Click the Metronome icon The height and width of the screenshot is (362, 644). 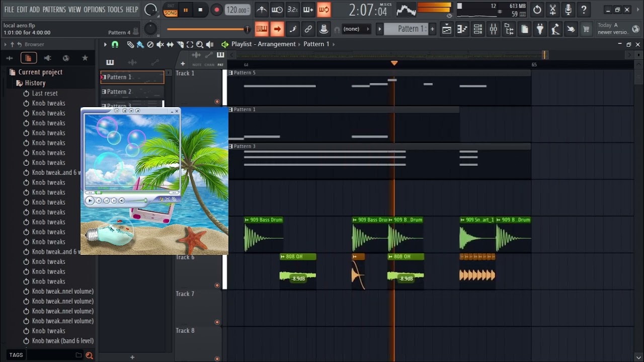(262, 10)
